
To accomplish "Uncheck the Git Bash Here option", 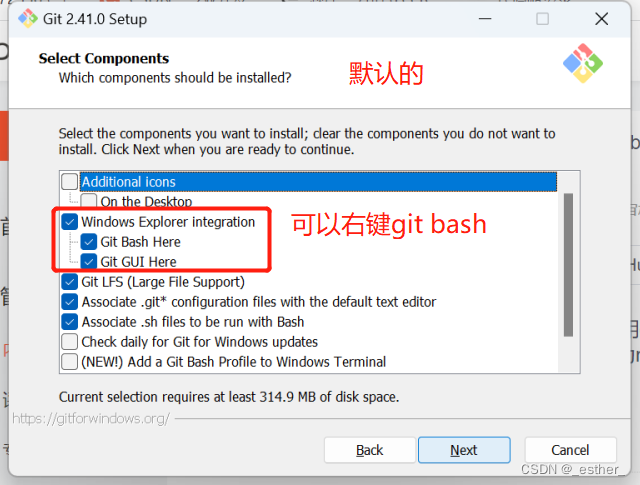I will coord(89,242).
